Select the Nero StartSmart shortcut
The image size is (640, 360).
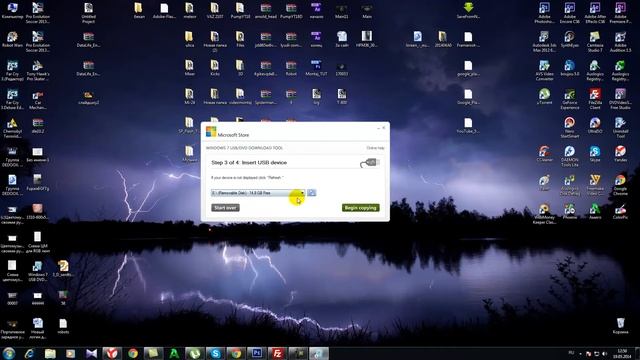pos(570,128)
